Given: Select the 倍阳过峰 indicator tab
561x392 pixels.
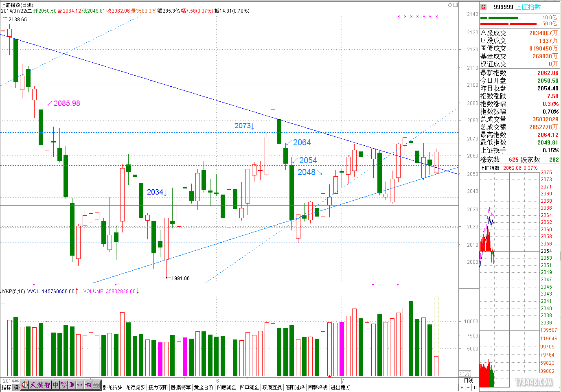Looking at the screenshot, I should tap(295, 388).
